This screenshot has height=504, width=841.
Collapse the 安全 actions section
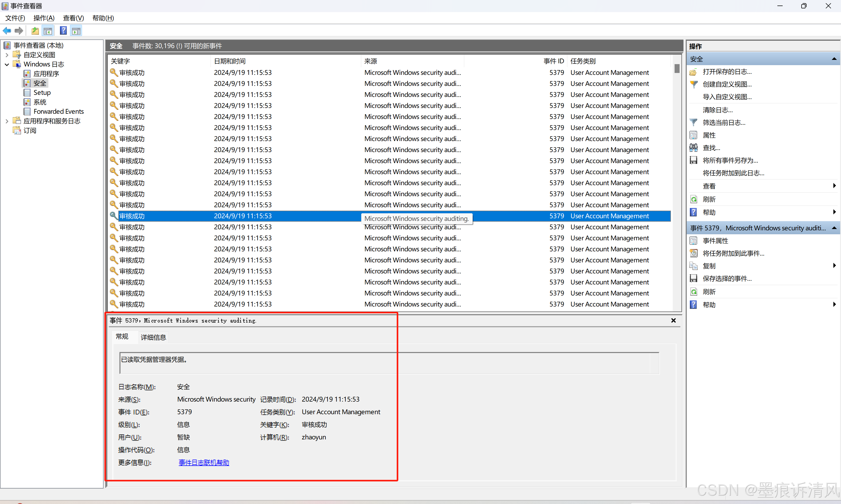[834, 59]
